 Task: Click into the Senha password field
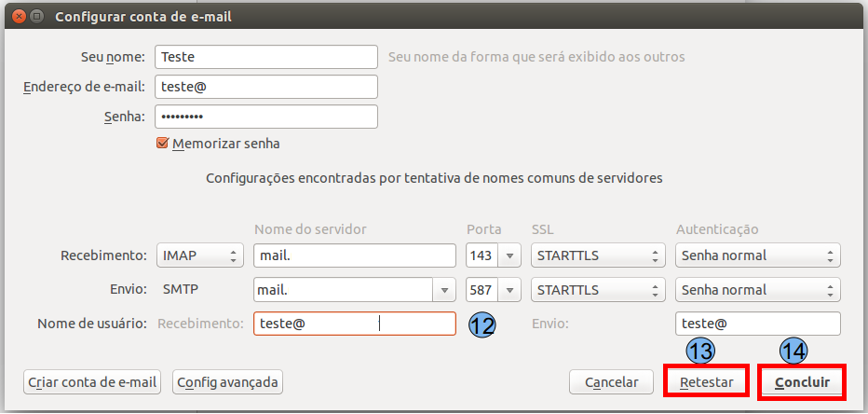pyautogui.click(x=265, y=117)
